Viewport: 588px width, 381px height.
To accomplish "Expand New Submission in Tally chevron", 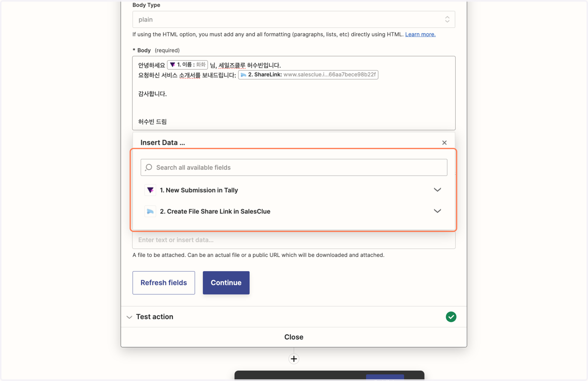I will click(x=438, y=190).
